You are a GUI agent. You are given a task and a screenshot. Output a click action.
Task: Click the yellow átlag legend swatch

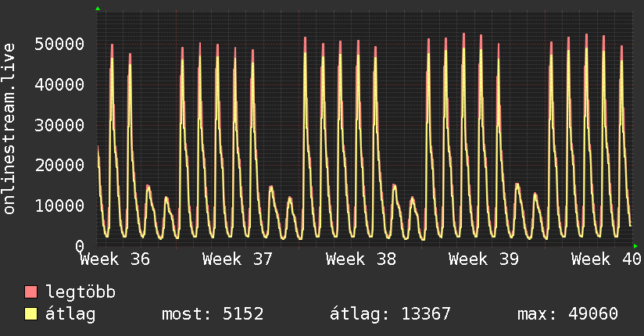(30, 314)
